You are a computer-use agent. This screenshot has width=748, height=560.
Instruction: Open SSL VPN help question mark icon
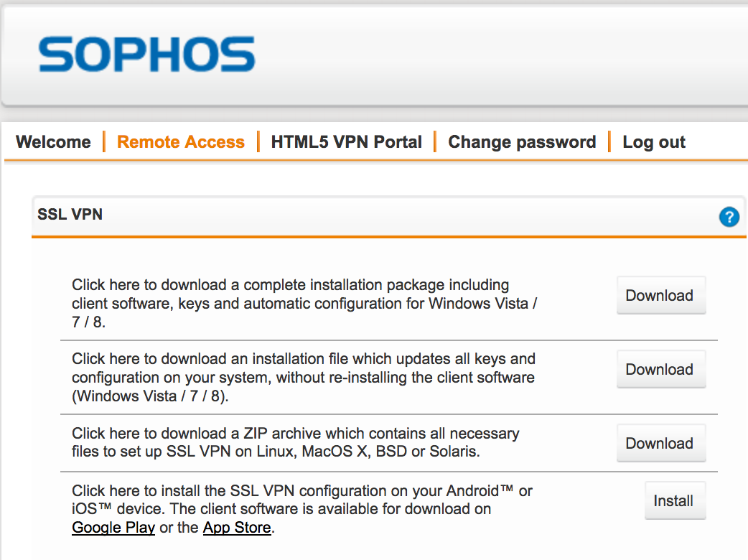pyautogui.click(x=729, y=217)
